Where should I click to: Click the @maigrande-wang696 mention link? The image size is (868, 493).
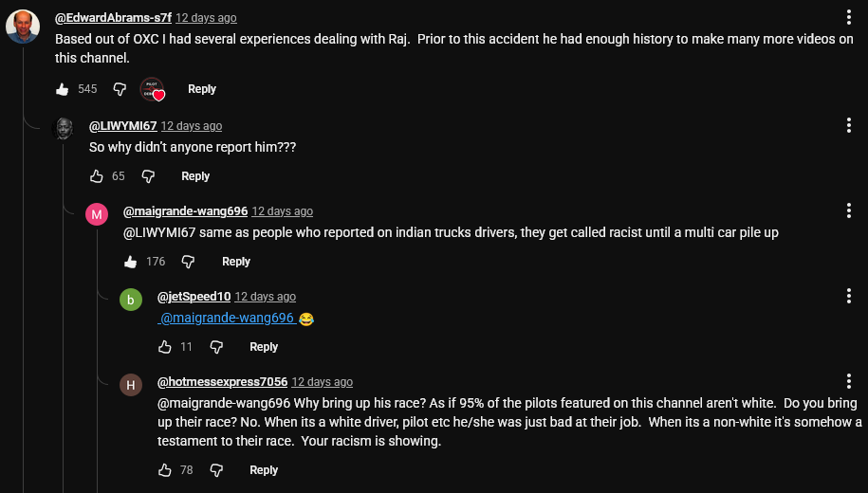[228, 319]
